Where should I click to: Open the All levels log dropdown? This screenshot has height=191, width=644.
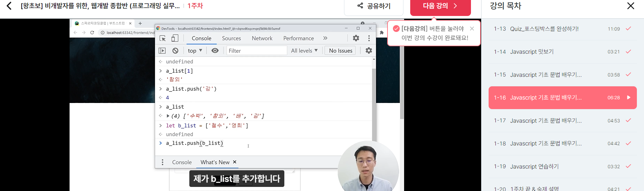(x=304, y=51)
